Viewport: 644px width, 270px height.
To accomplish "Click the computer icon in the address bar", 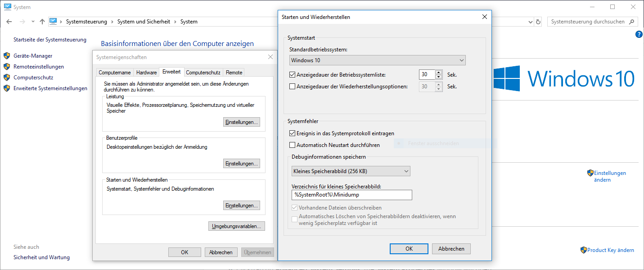I will (53, 21).
